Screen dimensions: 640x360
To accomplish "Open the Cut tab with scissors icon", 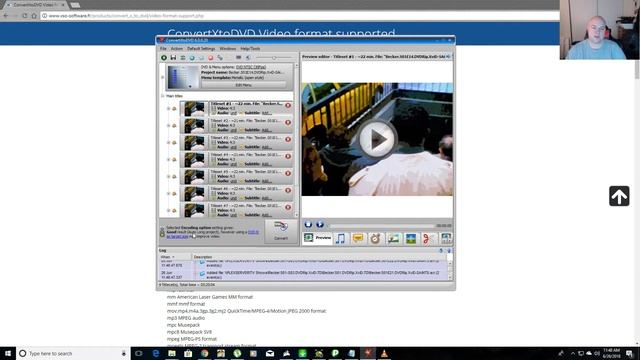I will point(429,238).
